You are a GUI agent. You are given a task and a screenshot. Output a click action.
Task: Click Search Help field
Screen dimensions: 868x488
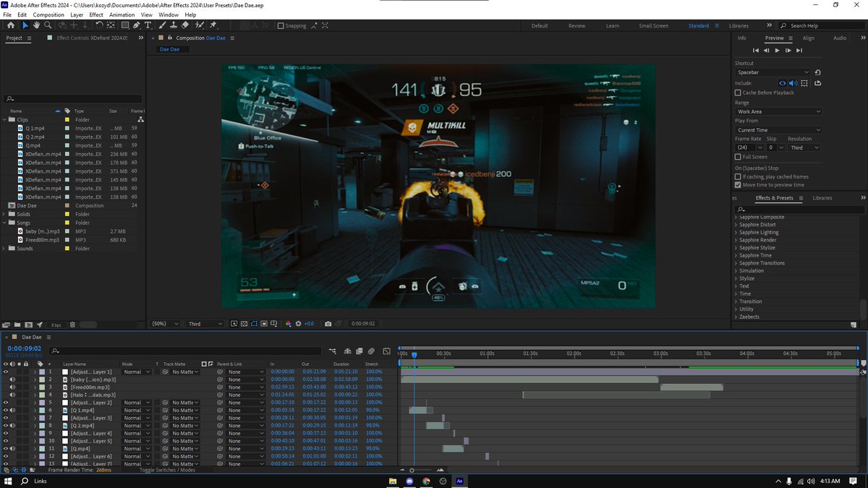(x=823, y=25)
